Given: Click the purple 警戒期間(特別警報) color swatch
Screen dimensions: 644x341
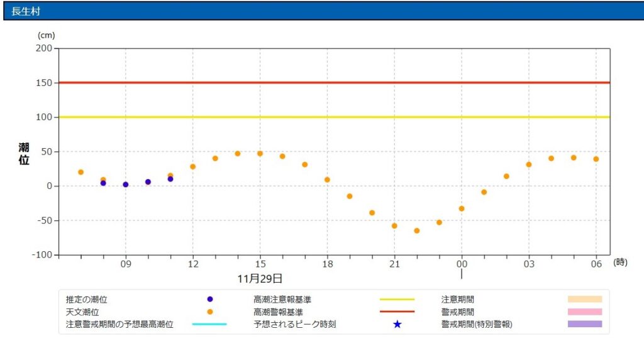Looking at the screenshot, I should pos(585,324).
